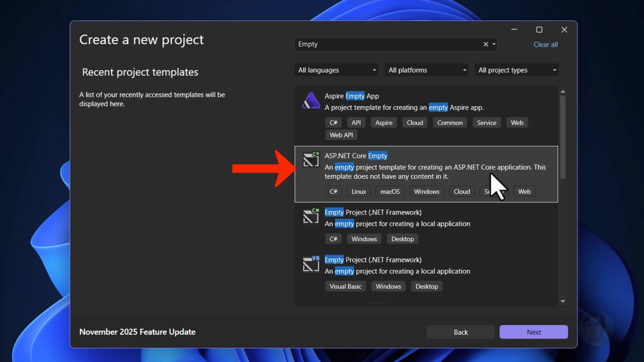Viewport: 644px width, 362px height.
Task: Clear the search box using the X icon
Action: [x=486, y=44]
